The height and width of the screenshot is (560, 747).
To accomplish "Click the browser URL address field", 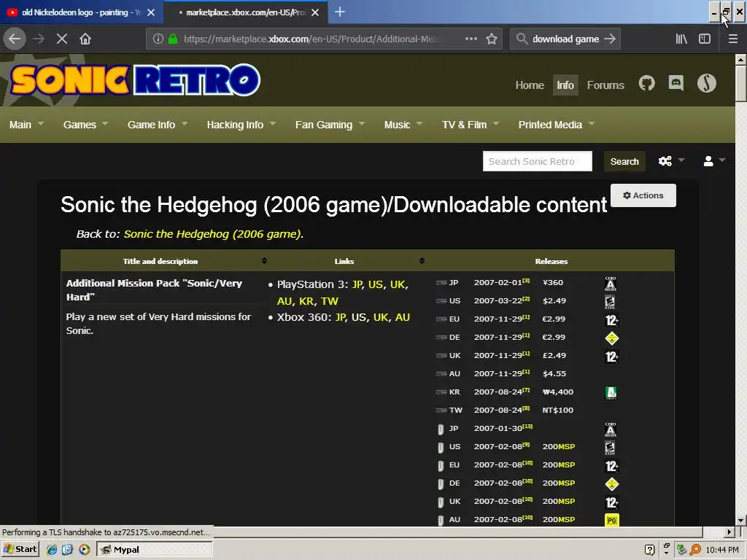I will (309, 39).
